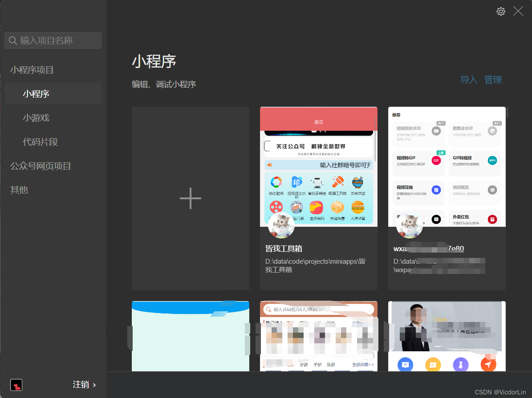Click the blue chat icon in the bottom-right card
532x398 pixels.
click(405, 364)
